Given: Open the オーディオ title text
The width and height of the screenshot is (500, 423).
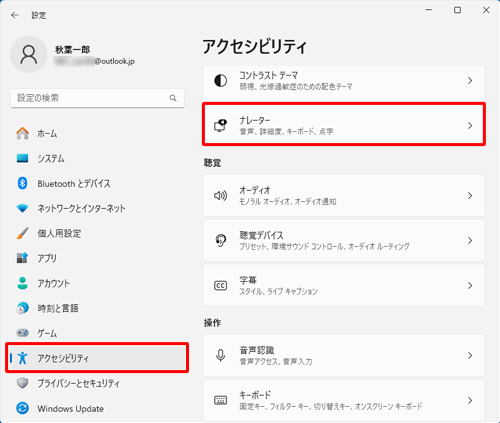Looking at the screenshot, I should click(x=255, y=190).
